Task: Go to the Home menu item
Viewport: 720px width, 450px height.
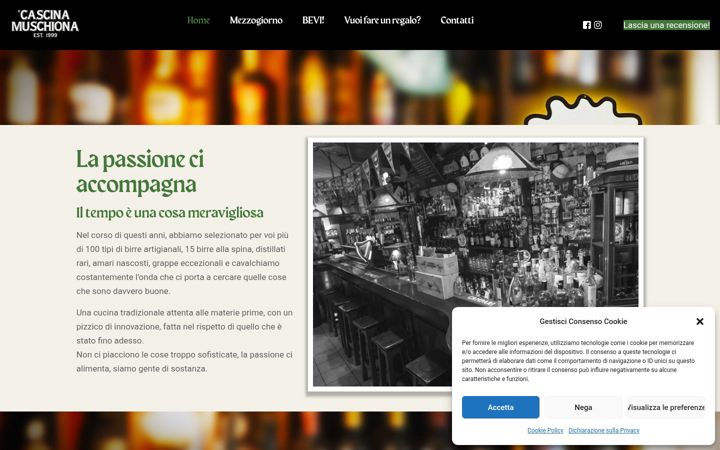Action: [198, 20]
